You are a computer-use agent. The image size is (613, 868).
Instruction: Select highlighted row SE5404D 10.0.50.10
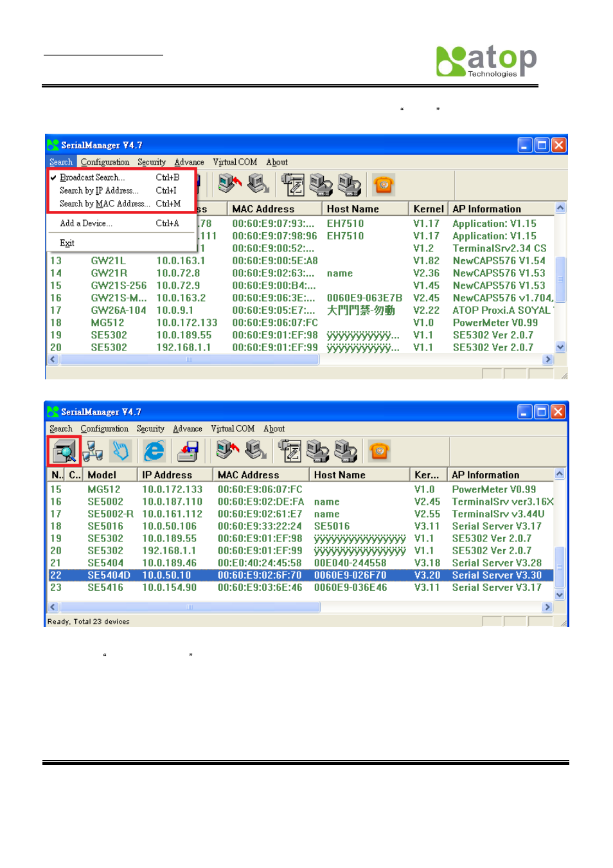pos(301,575)
